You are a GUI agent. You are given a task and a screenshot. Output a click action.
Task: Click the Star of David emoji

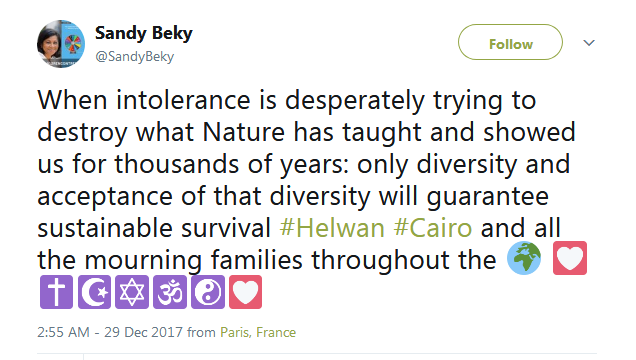pos(132,292)
